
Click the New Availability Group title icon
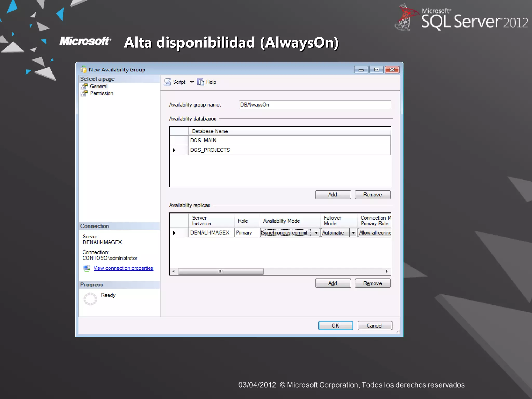pos(83,69)
